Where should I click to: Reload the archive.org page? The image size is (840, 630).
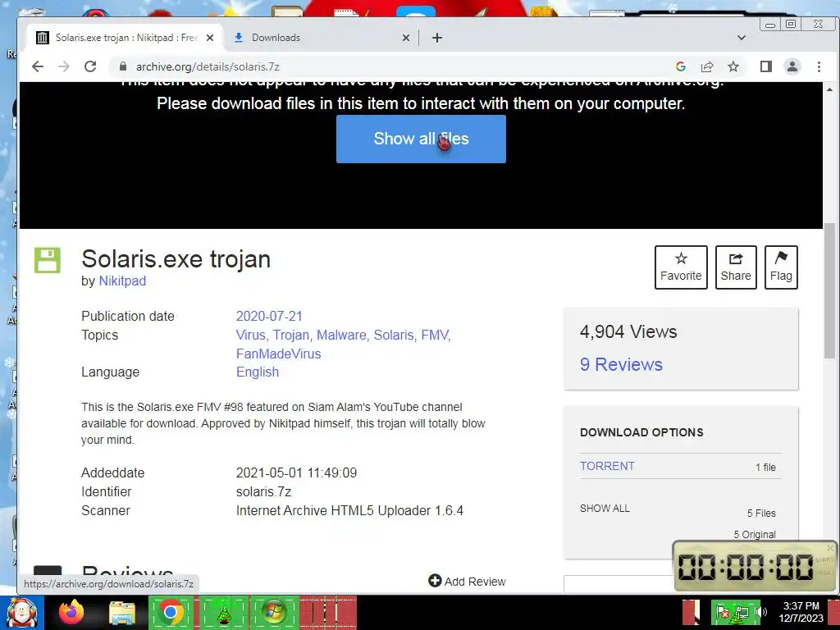(90, 66)
